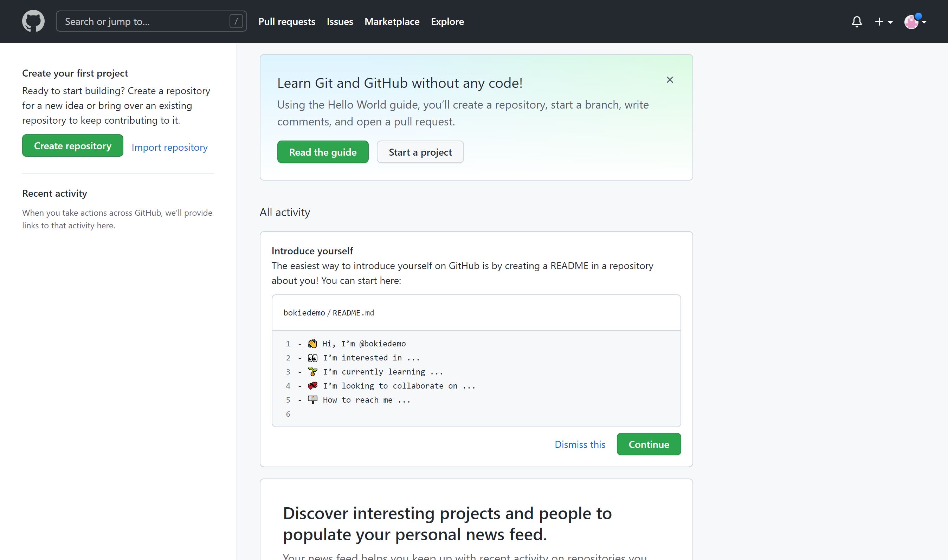Viewport: 948px width, 560px height.
Task: Click the mailbox emoji on line 5
Action: pos(312,399)
